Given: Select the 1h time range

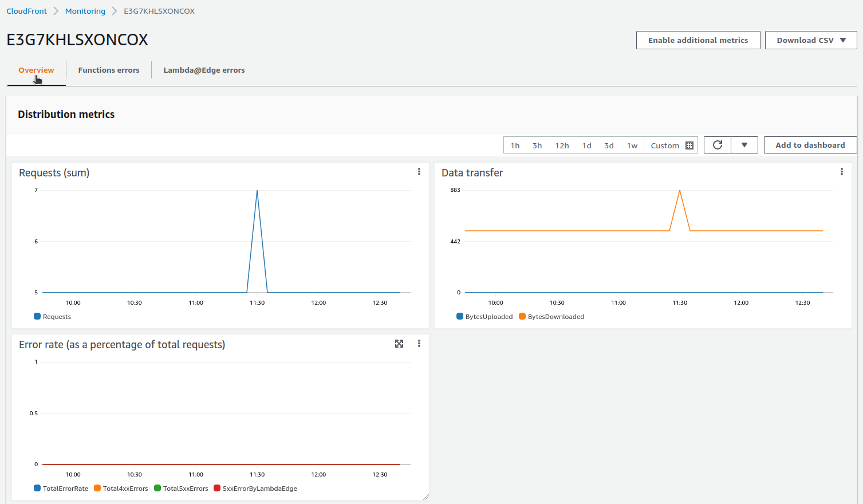Looking at the screenshot, I should pyautogui.click(x=515, y=145).
